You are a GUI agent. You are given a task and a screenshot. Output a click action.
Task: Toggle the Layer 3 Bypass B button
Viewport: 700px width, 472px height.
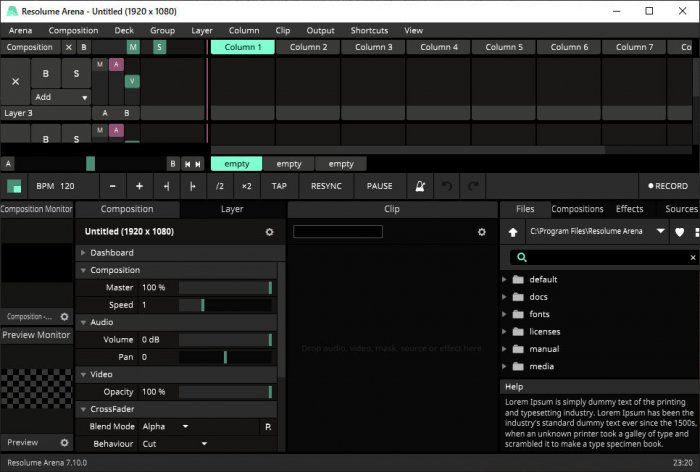pyautogui.click(x=46, y=73)
